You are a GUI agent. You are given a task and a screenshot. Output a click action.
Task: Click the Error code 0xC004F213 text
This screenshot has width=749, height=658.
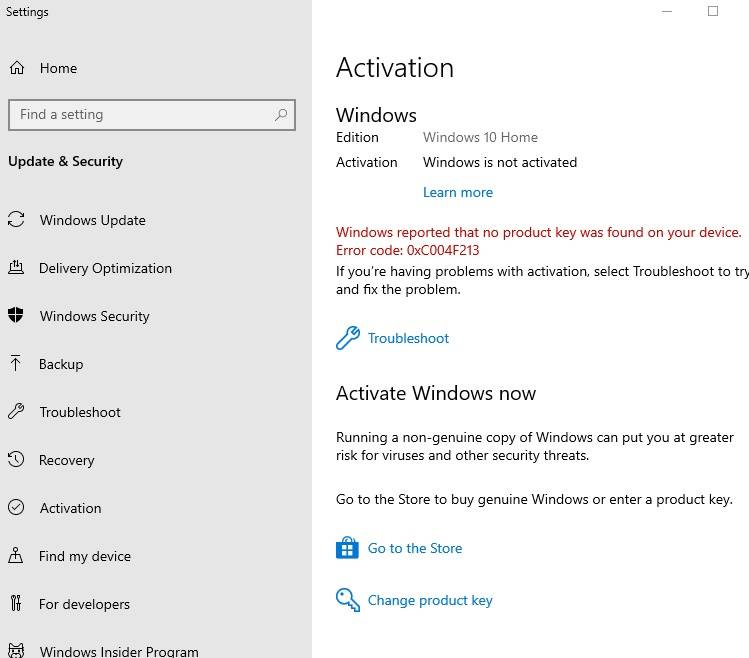tap(407, 250)
